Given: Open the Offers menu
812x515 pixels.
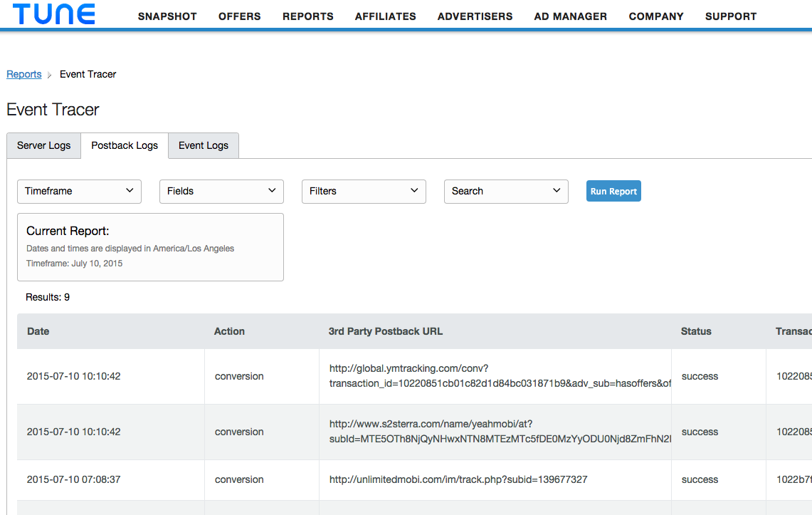Looking at the screenshot, I should tap(239, 16).
